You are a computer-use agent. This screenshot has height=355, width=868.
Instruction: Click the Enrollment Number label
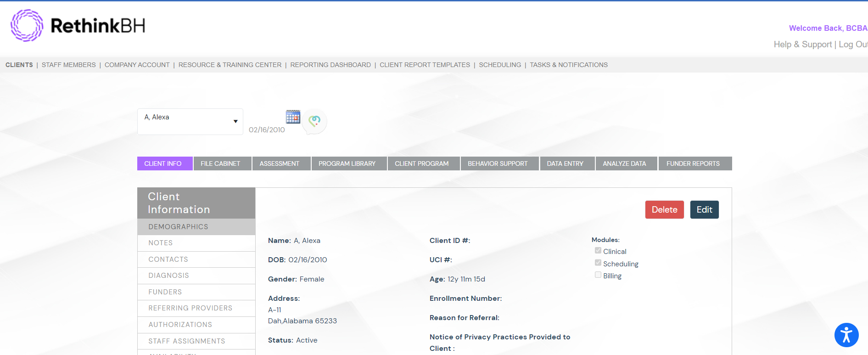click(466, 299)
